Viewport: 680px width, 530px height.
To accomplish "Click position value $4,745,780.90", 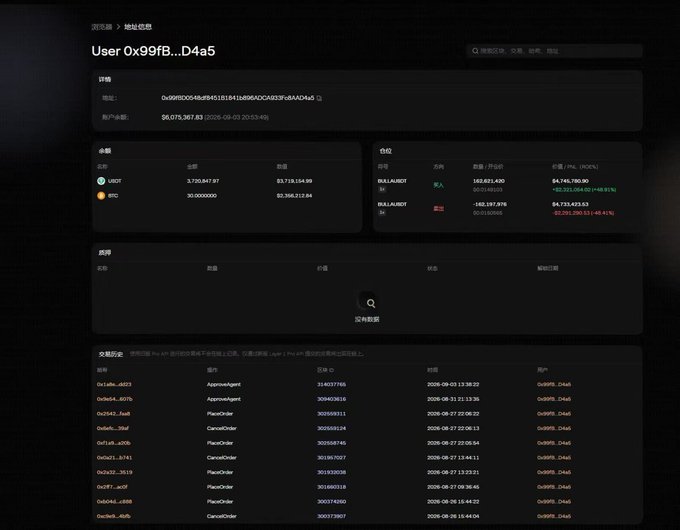I will [570, 181].
